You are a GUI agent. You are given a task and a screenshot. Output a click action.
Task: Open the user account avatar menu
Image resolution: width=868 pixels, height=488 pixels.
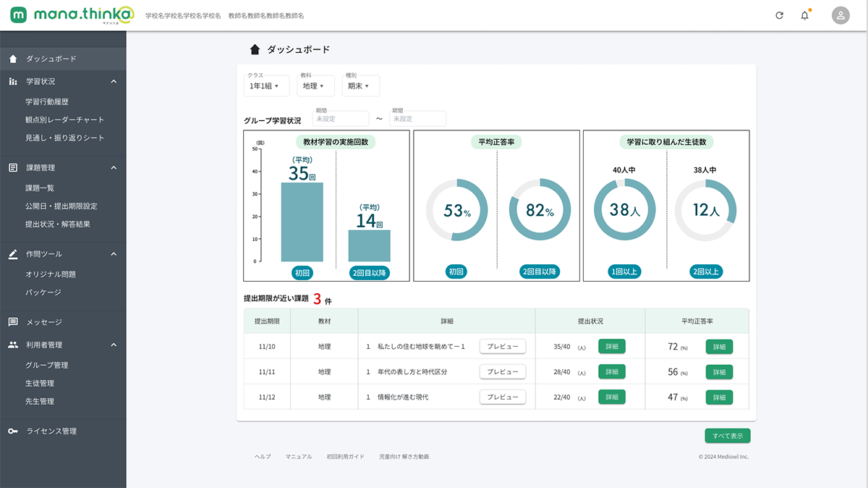841,15
